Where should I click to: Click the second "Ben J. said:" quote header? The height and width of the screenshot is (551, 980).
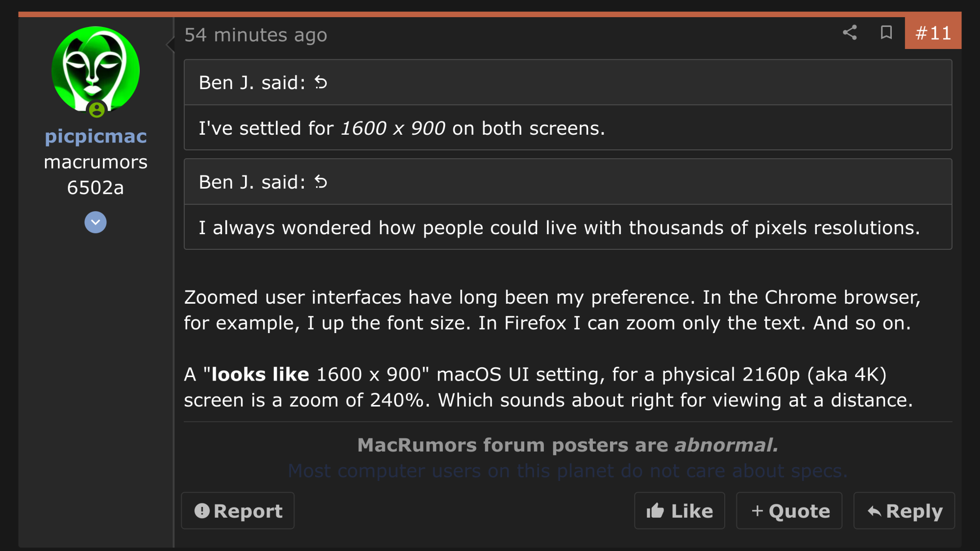pos(568,182)
